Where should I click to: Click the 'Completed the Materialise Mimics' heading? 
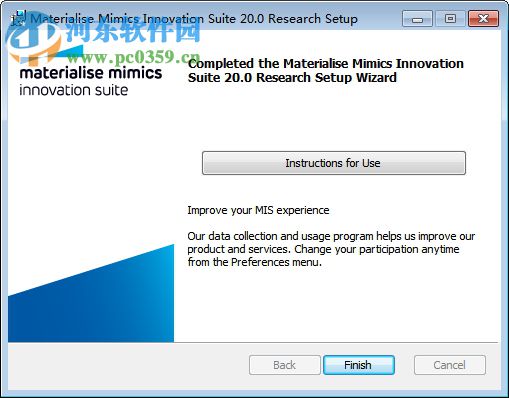pos(325,70)
